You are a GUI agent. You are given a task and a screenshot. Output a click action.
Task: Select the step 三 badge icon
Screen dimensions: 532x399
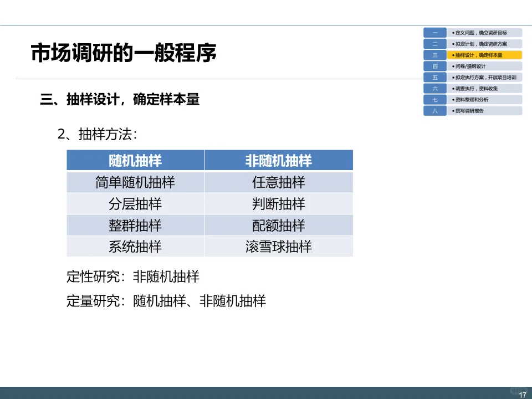435,54
